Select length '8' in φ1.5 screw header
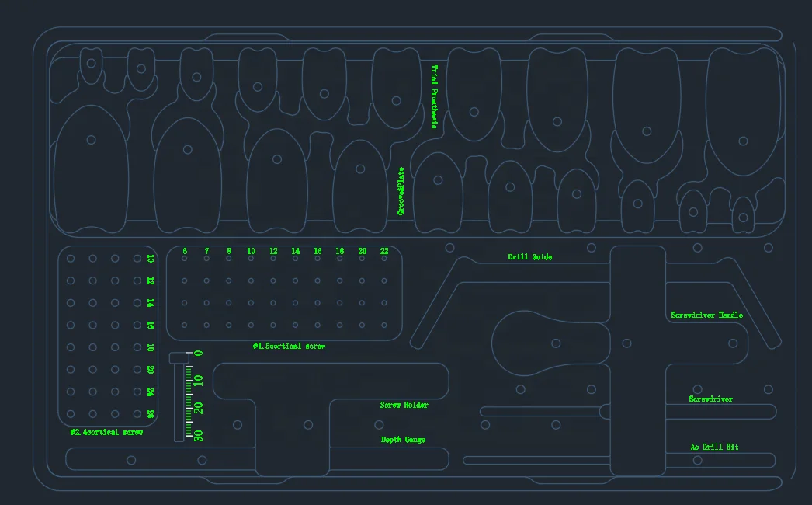This screenshot has width=812, height=505. [x=229, y=251]
